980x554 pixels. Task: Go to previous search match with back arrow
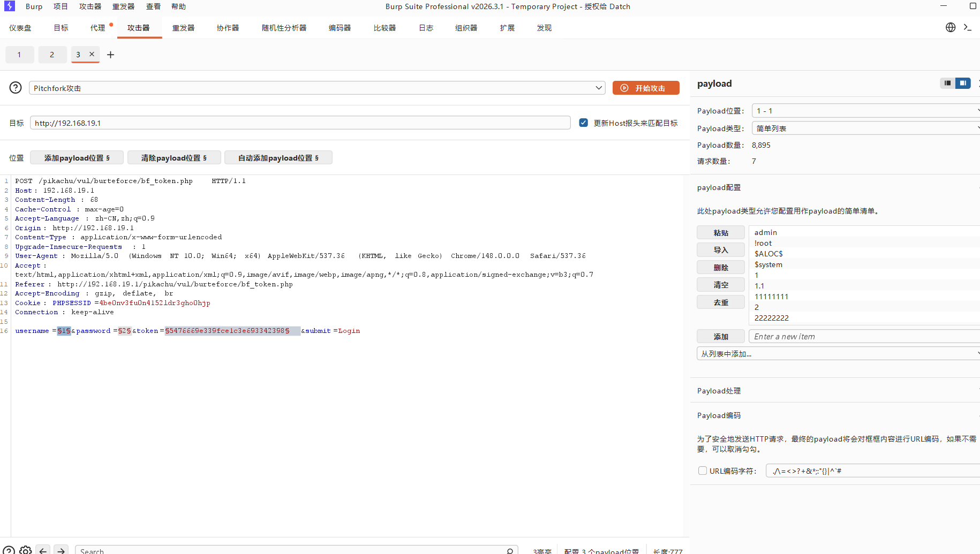pyautogui.click(x=43, y=550)
